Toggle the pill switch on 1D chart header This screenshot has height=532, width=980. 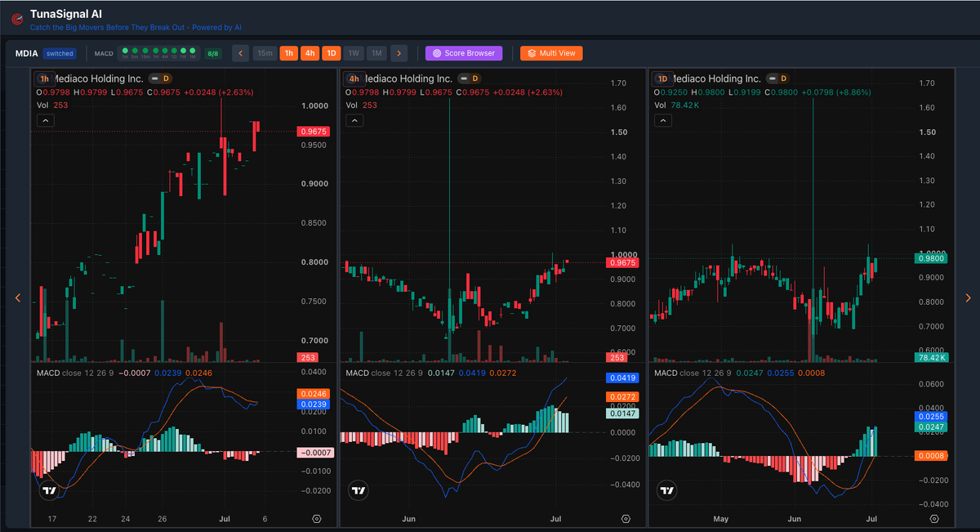pos(771,78)
